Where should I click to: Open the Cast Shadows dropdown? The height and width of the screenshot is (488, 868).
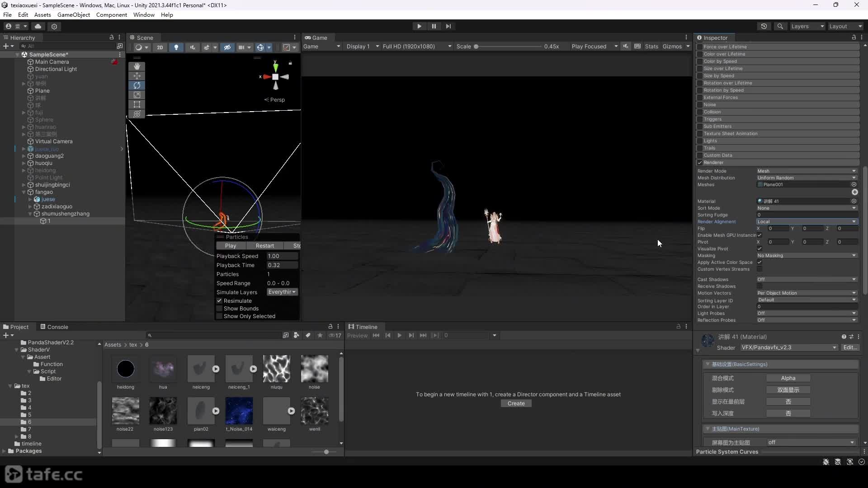coord(807,280)
